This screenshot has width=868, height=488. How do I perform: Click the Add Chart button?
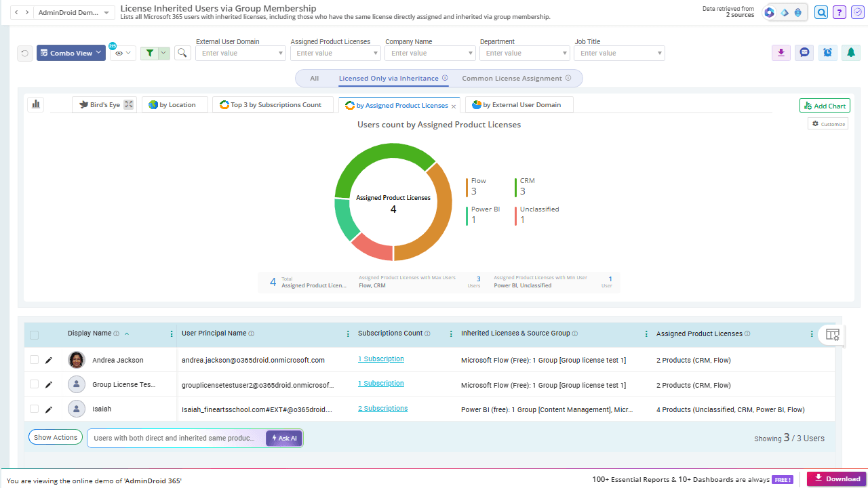(x=825, y=106)
